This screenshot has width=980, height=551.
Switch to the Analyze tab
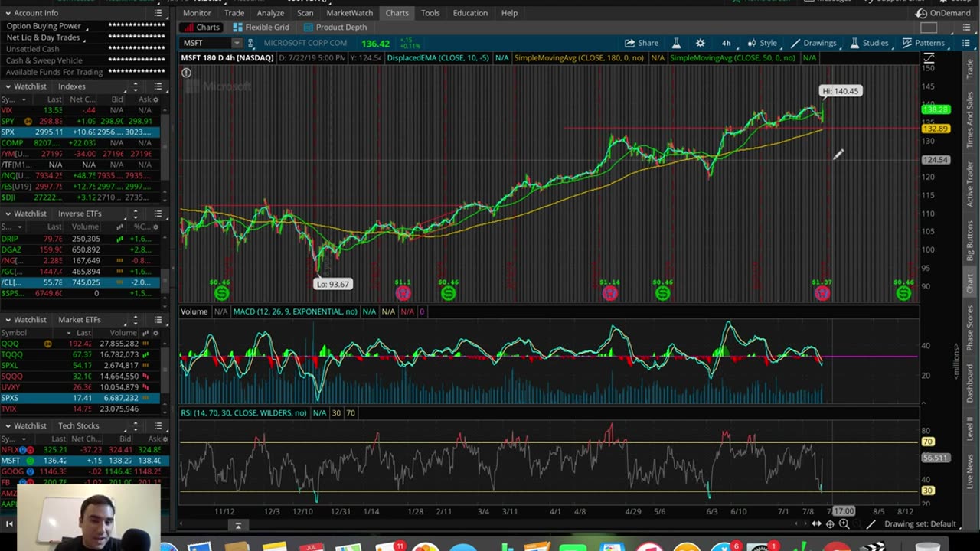pyautogui.click(x=270, y=13)
